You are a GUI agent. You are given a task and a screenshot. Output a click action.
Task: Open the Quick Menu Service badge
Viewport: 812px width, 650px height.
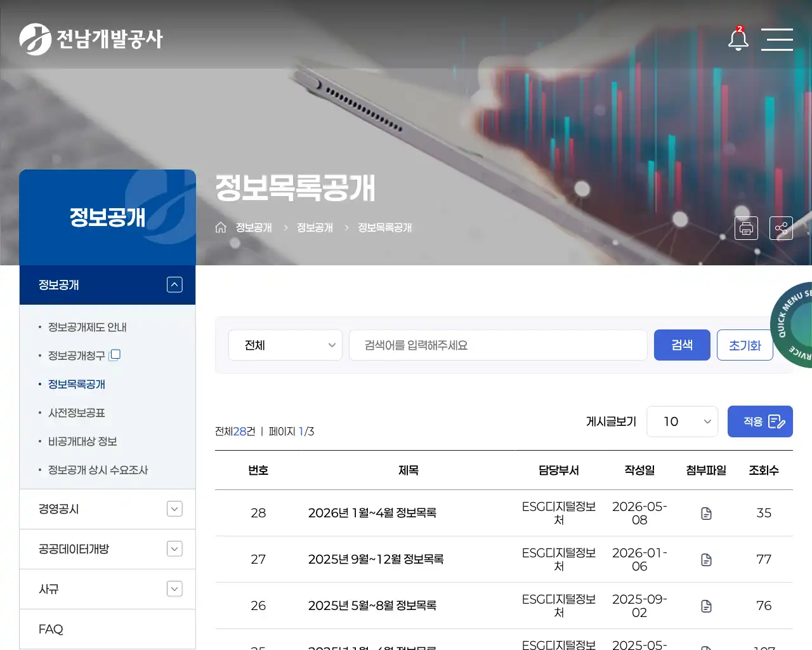792,324
